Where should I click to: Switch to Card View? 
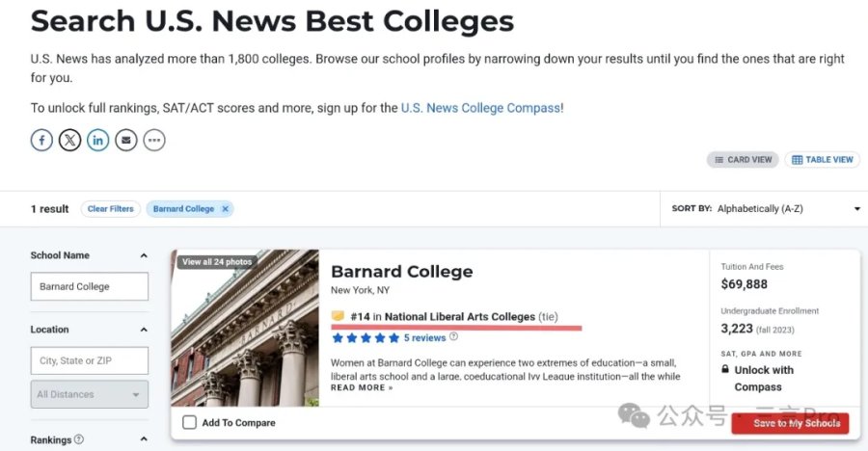[x=743, y=159]
